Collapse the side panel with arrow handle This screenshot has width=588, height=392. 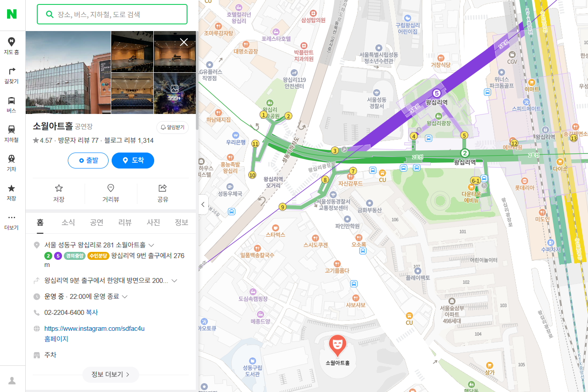203,204
